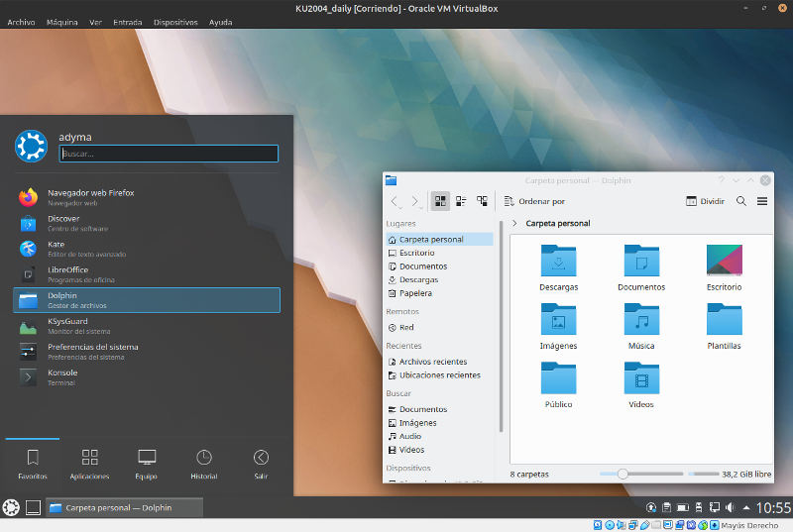Click the places panel vertical scrollbar
The height and width of the screenshot is (532, 793).
pos(501,326)
